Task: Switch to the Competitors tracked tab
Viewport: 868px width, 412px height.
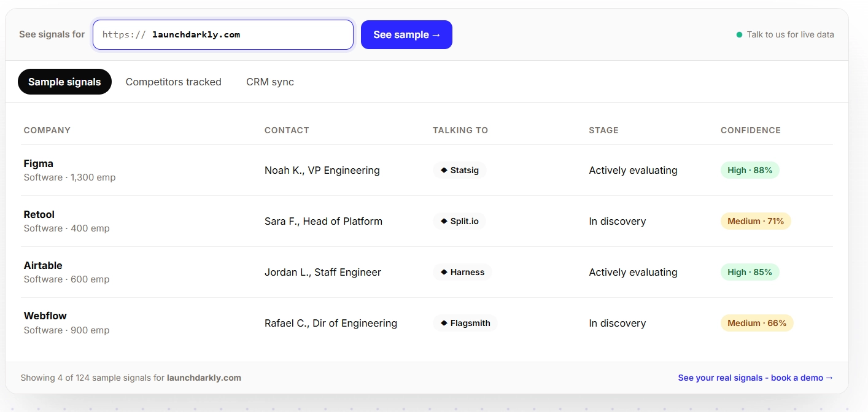Action: [x=173, y=82]
